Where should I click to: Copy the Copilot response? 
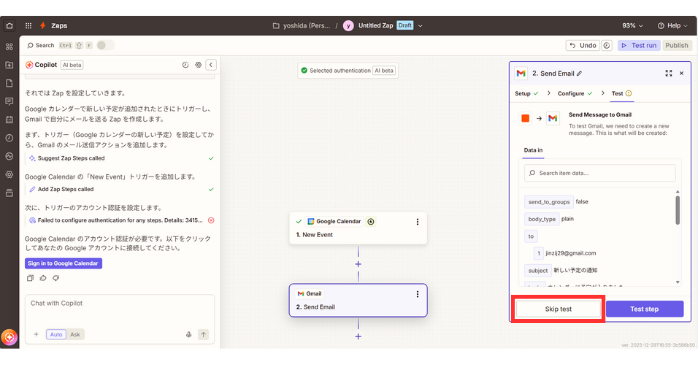(30, 278)
